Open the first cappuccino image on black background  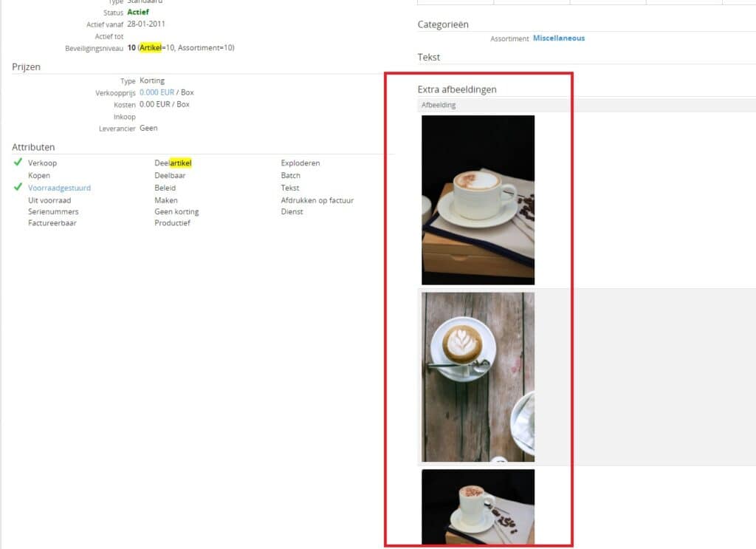pos(478,200)
